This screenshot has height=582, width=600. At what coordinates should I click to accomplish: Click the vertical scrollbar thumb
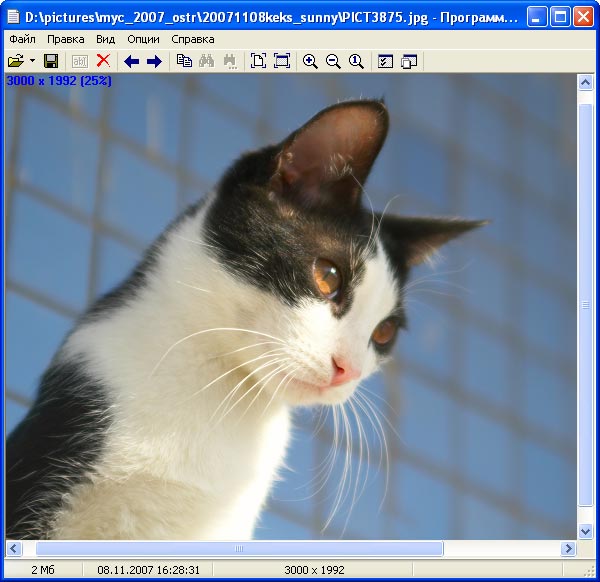(585, 305)
